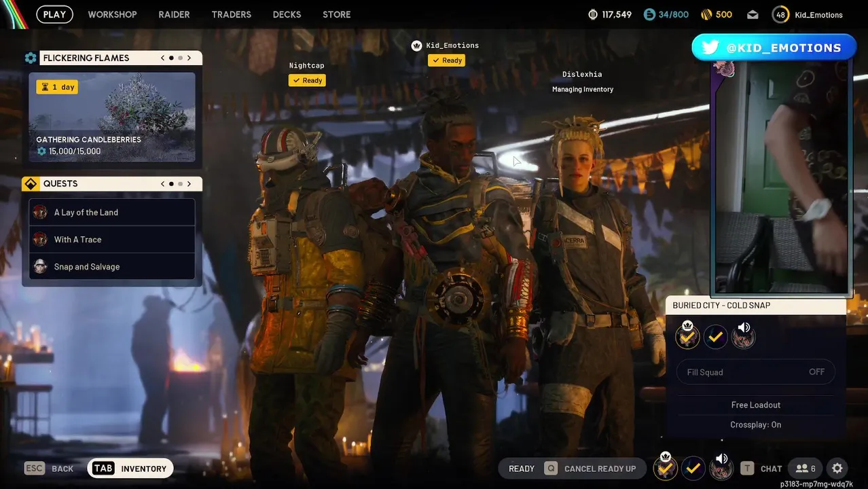Toggle Kid_Emotions' Ready status badge
The height and width of the screenshot is (489, 868).
click(x=446, y=60)
